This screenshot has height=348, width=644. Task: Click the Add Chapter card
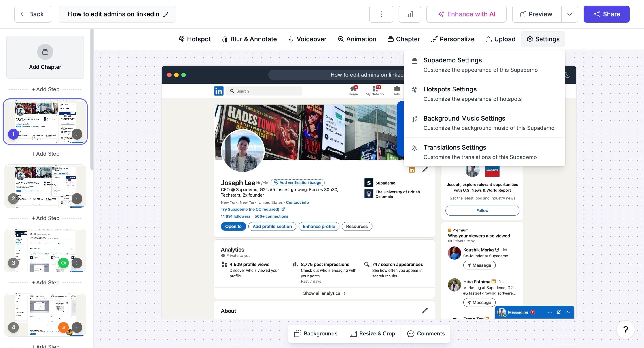(45, 57)
